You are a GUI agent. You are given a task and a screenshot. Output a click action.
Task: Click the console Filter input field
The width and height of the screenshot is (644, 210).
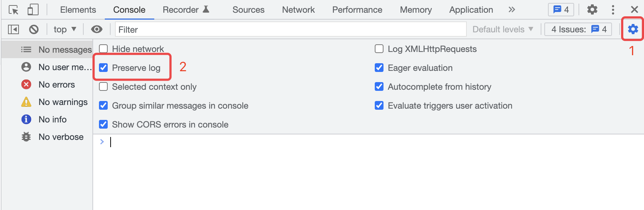290,29
